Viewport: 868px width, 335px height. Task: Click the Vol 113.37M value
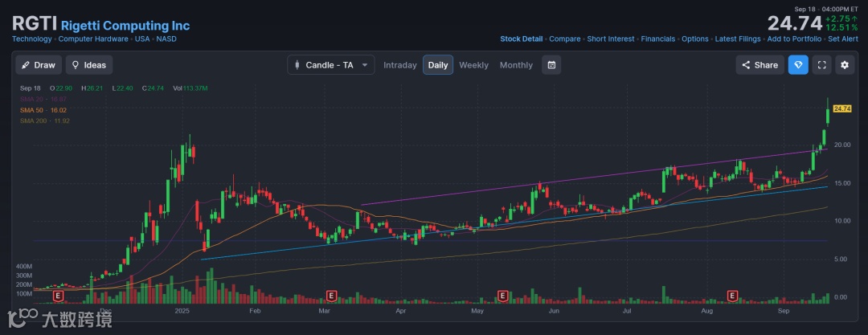[x=190, y=88]
